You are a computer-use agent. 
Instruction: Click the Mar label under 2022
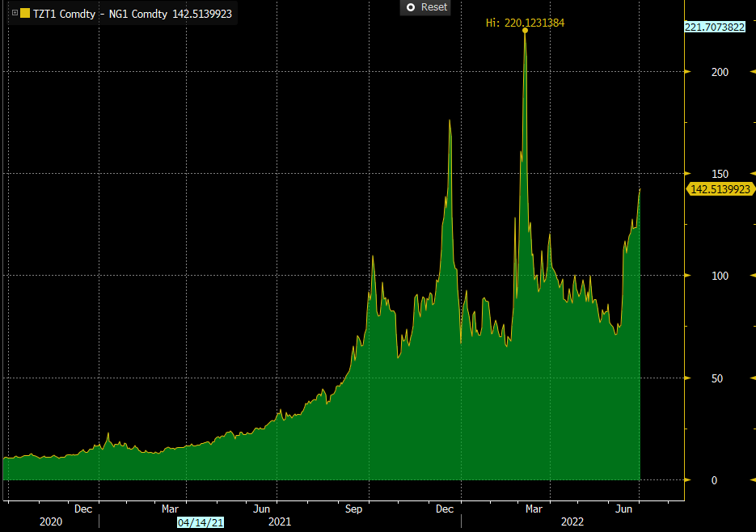(x=534, y=509)
